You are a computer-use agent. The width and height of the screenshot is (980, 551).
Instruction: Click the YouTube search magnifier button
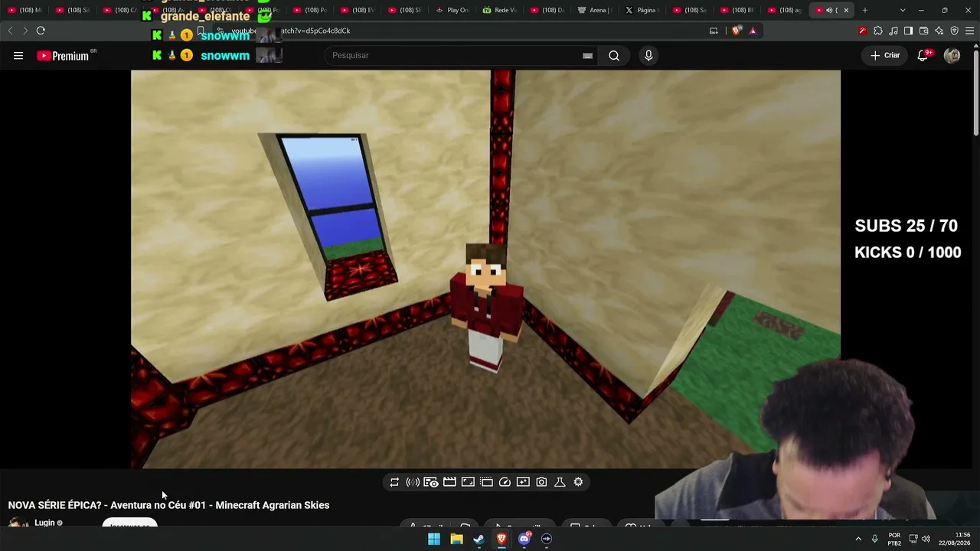coord(614,55)
